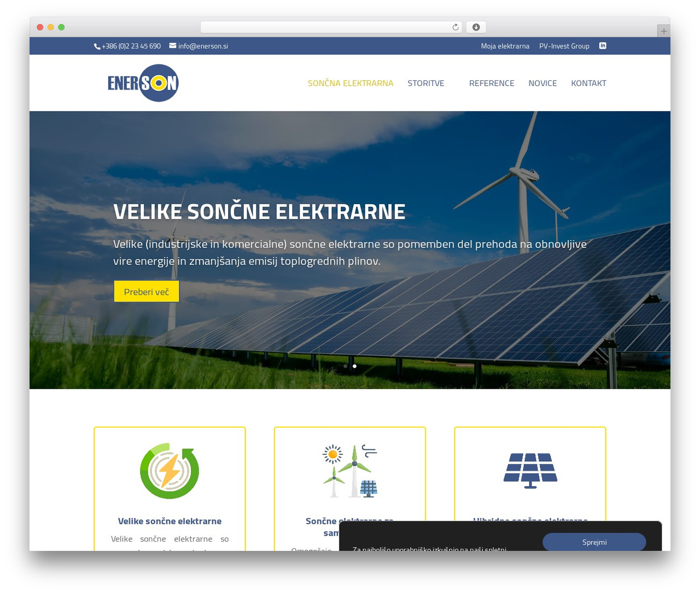
Task: Open the Velike sončne elektrarne card title
Action: pos(170,521)
